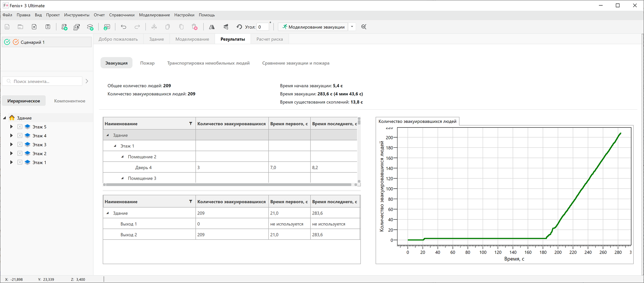Screen dimensions: 644x283
Task: Collapse the Здание root in left tree
Action: pyautogui.click(x=5, y=118)
